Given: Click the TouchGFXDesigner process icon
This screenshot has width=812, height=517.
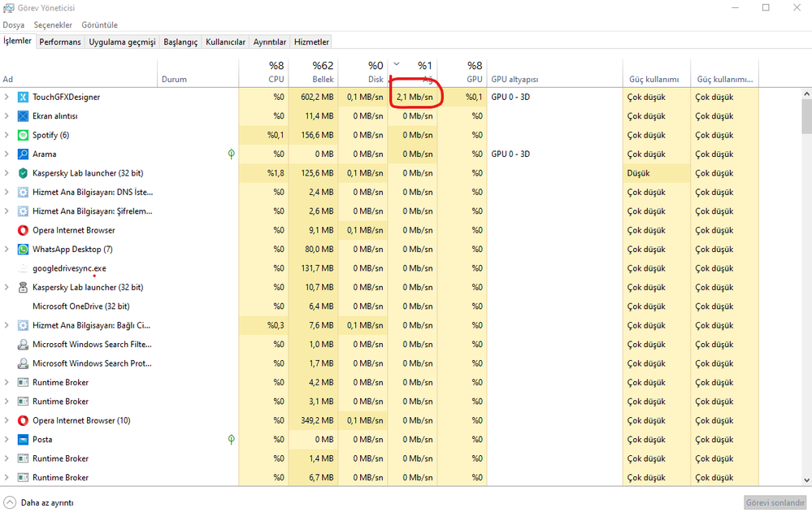Looking at the screenshot, I should [x=23, y=97].
